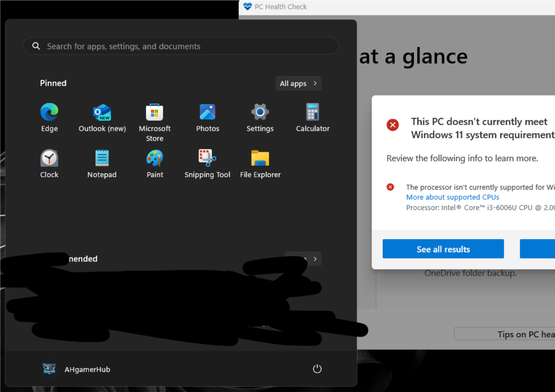Open the Photos app
Screen dimensions: 555x392
click(x=207, y=118)
